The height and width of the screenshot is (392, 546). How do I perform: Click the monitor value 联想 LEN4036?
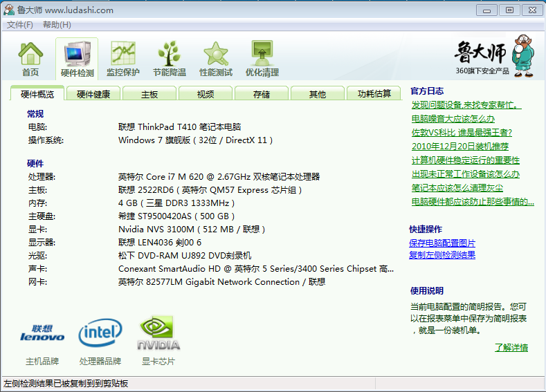pyautogui.click(x=160, y=243)
